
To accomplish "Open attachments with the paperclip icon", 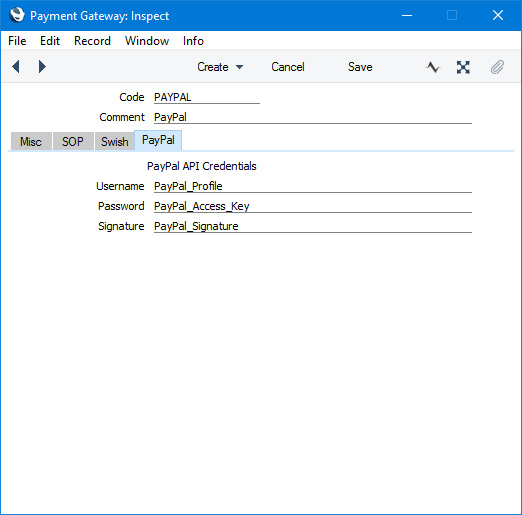I will (x=497, y=67).
